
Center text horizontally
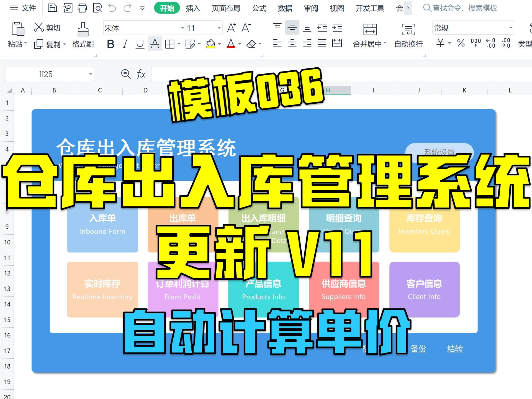[292, 43]
